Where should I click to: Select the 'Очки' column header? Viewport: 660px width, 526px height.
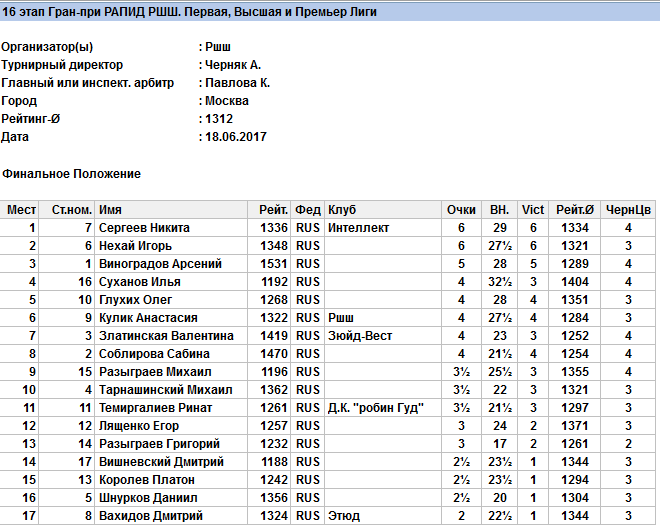pyautogui.click(x=461, y=210)
